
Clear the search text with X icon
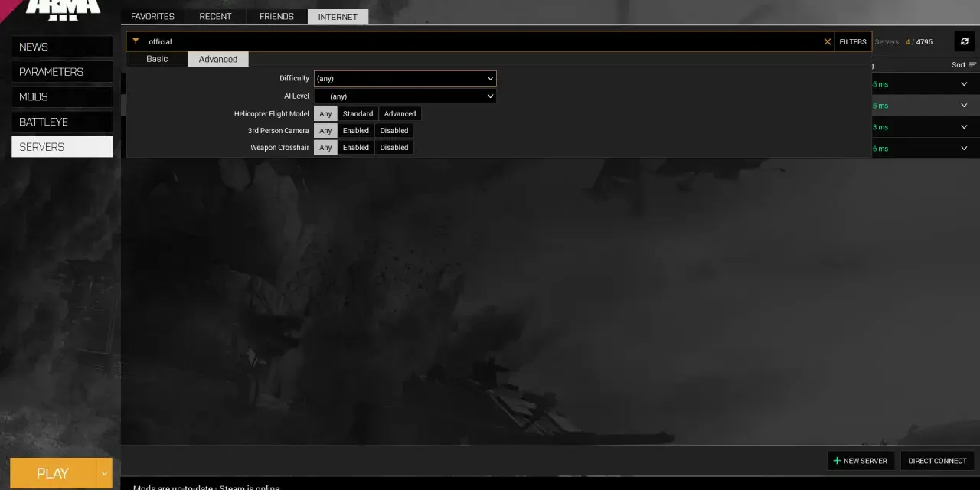(x=827, y=42)
